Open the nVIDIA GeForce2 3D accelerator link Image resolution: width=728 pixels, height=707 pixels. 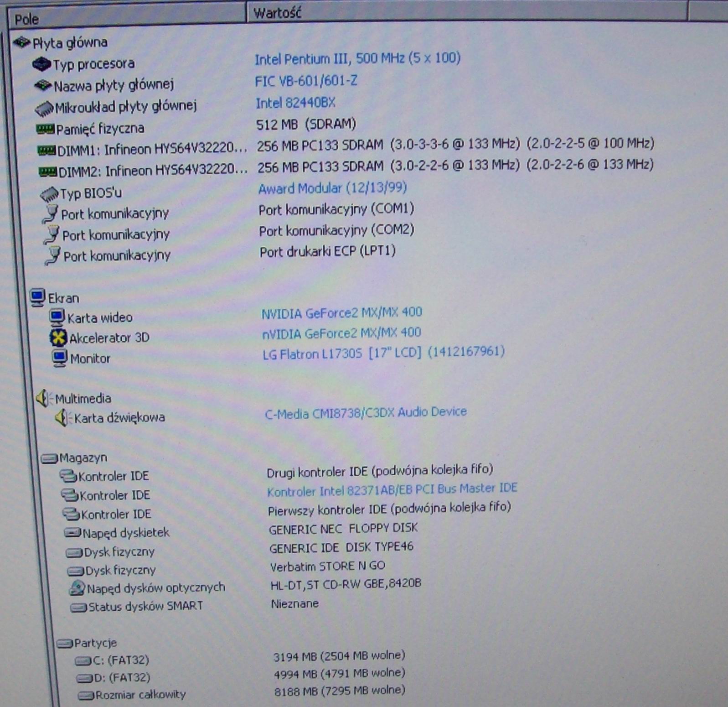341,333
